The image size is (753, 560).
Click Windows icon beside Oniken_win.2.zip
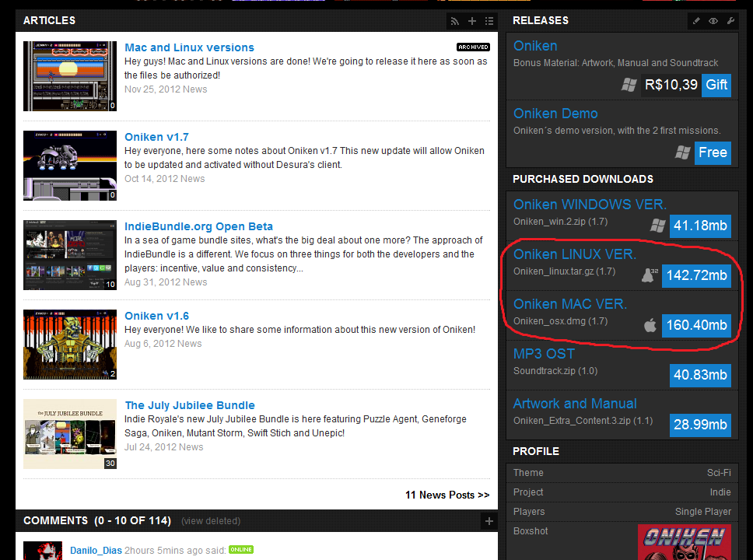657,226
